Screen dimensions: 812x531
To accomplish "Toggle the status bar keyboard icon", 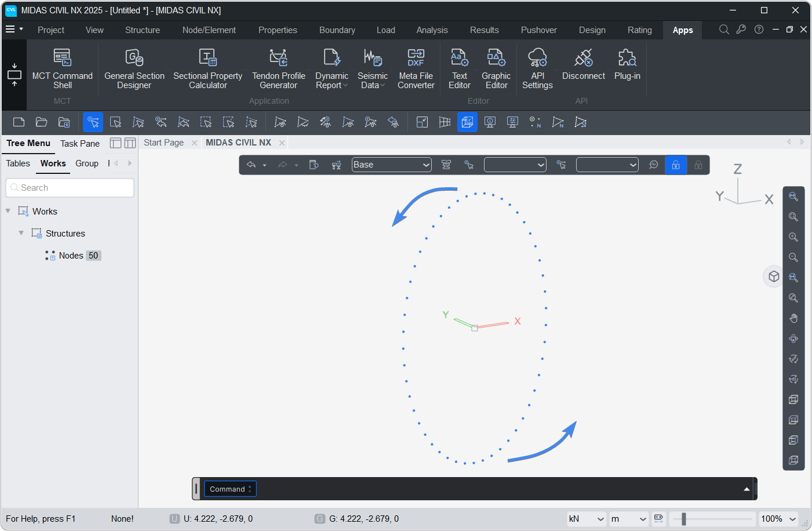I will pyautogui.click(x=658, y=518).
